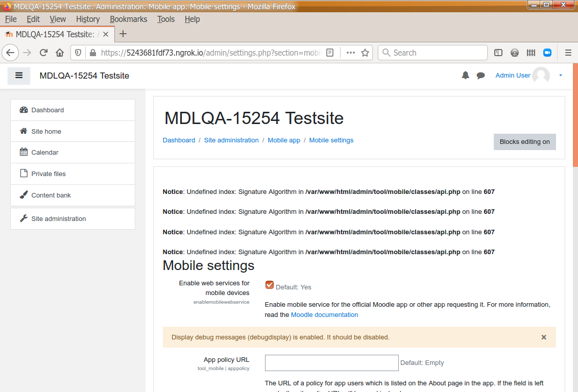Open Calendar in side navigation
The height and width of the screenshot is (392, 578).
pos(73,153)
